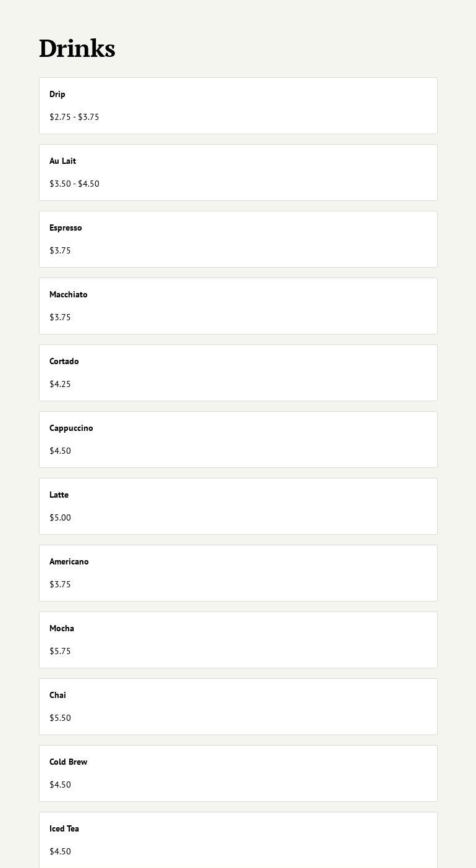Click the $5.50 Chai price
This screenshot has height=868, width=476.
pos(60,718)
